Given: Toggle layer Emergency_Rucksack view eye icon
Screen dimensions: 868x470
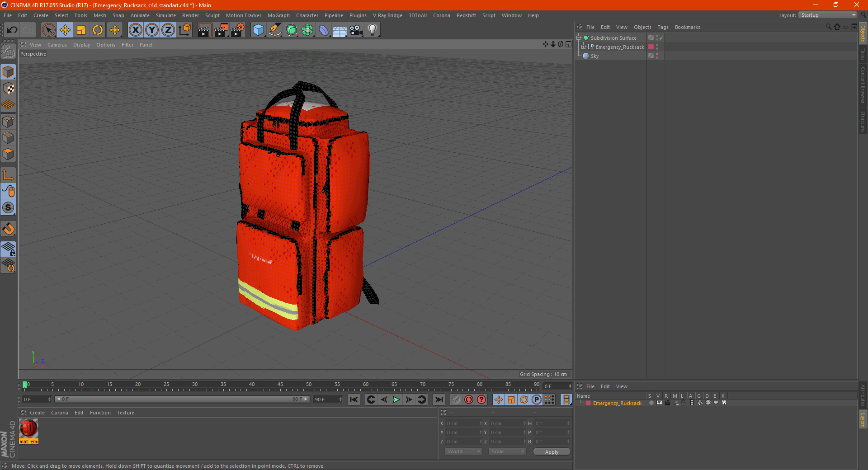Looking at the screenshot, I should (x=659, y=403).
